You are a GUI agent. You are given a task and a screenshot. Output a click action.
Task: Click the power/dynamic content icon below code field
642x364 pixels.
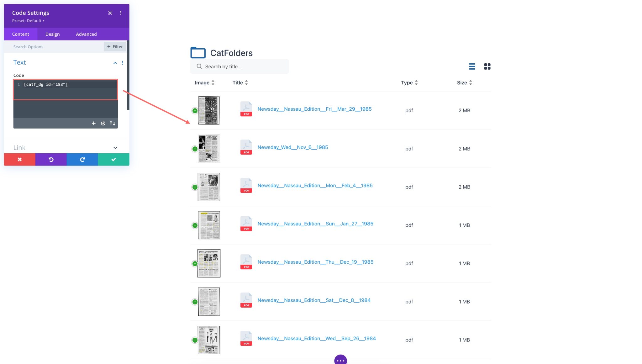tap(103, 123)
